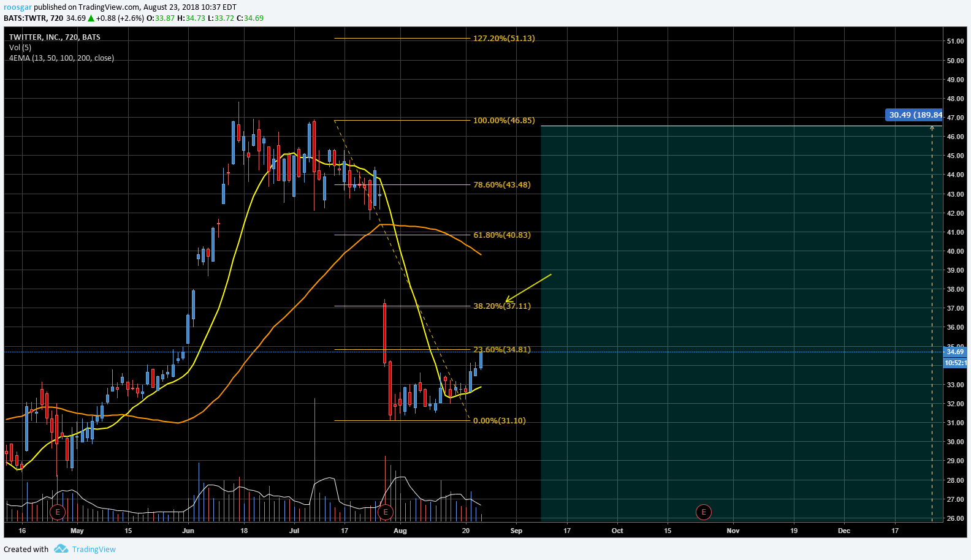This screenshot has height=560, width=971.
Task: Select the 23.60%(34.81) Fibonacci label
Action: [x=502, y=349]
